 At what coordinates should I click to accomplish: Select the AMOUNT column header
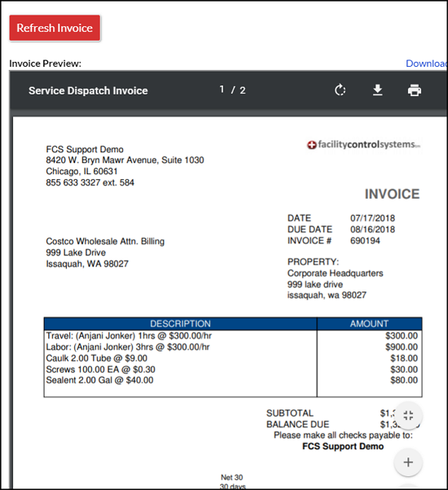coord(369,324)
